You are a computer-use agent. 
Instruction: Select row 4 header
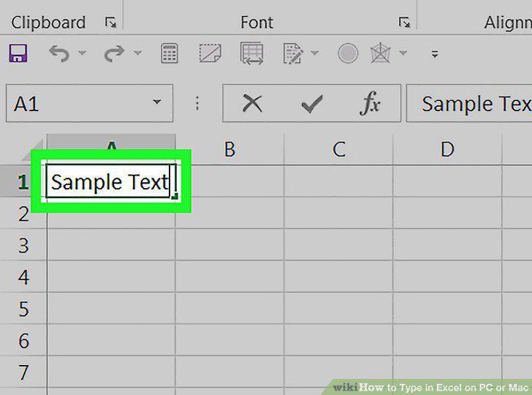click(x=23, y=276)
